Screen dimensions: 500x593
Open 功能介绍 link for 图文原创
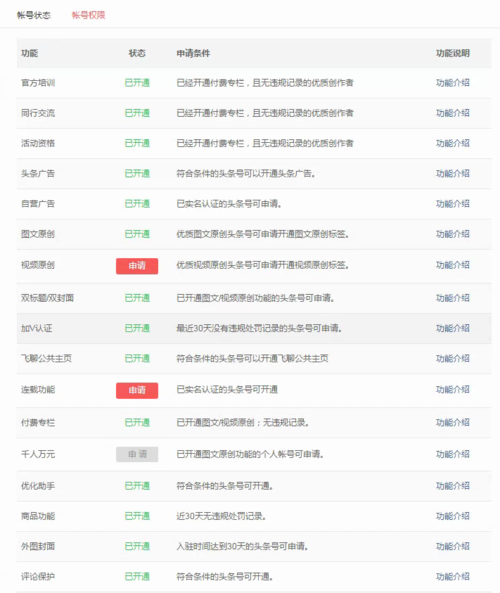[x=453, y=234]
